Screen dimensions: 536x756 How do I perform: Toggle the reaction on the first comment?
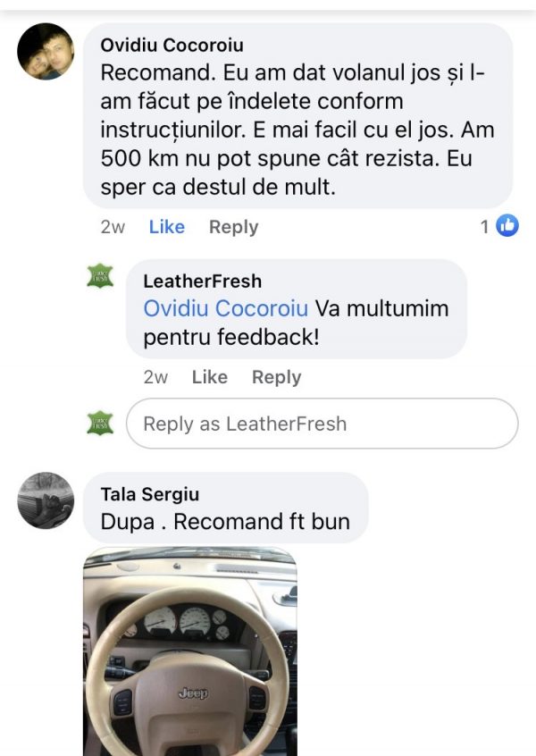166,228
